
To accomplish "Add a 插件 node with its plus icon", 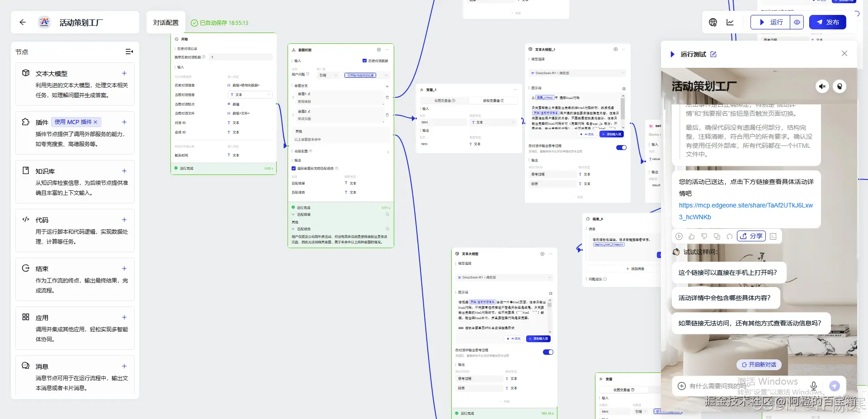I will tap(124, 122).
